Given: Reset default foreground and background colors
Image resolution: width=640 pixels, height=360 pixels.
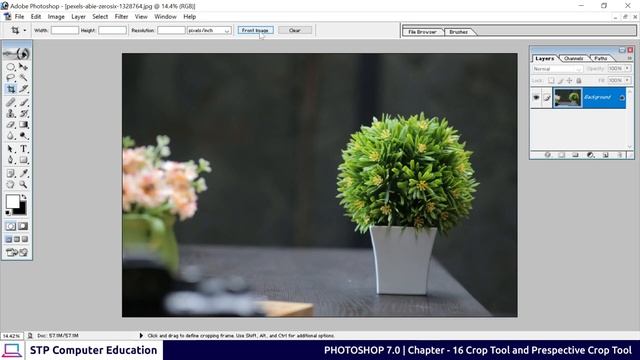Looking at the screenshot, I should [x=8, y=213].
